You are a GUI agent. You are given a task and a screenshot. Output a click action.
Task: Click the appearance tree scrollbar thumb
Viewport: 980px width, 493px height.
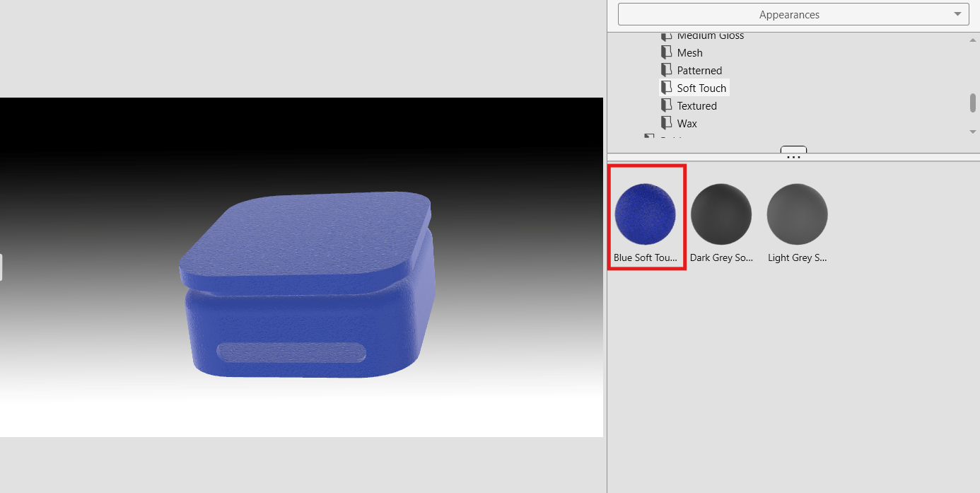973,103
